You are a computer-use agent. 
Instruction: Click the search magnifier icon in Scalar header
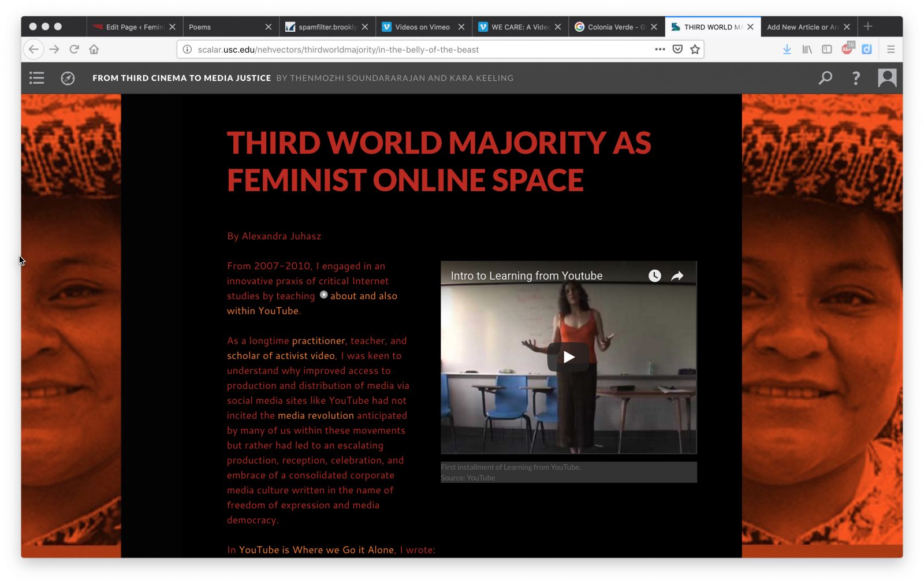825,78
